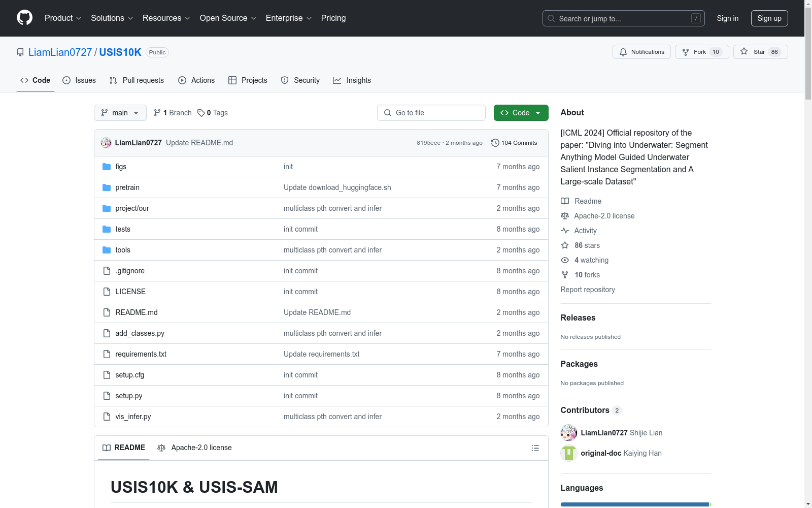View the 0 Tags link

click(x=213, y=113)
